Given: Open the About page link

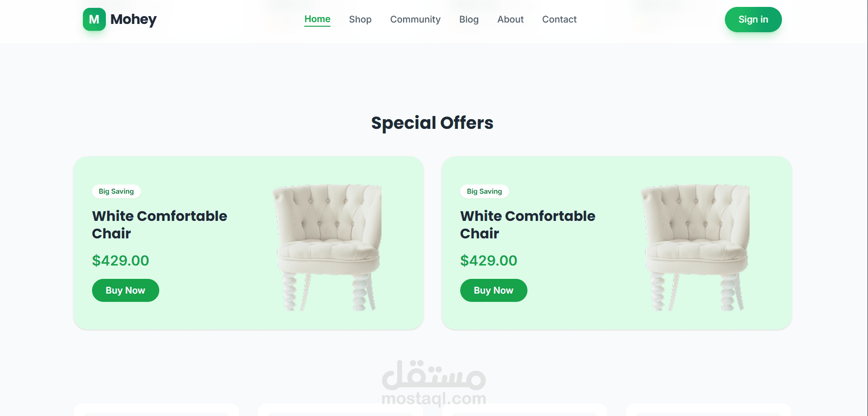Looking at the screenshot, I should click(510, 19).
